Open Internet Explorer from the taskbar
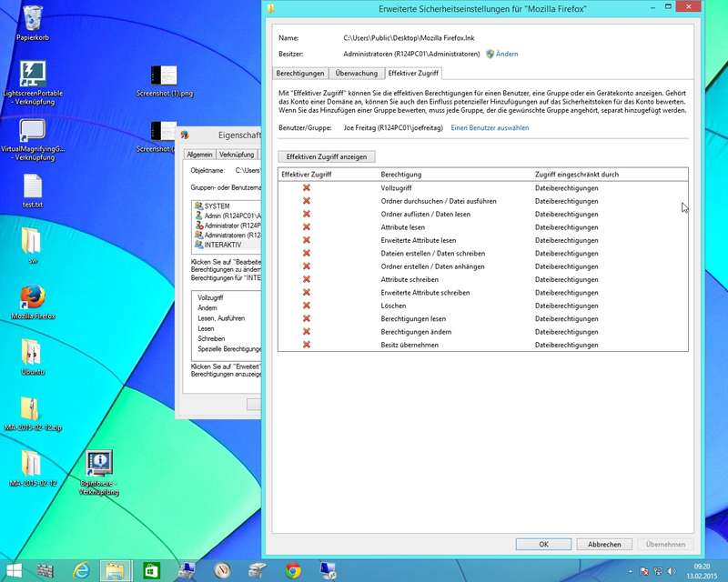 pyautogui.click(x=81, y=570)
